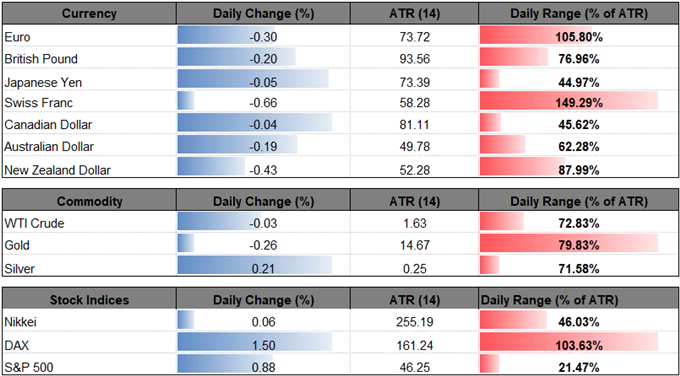Image resolution: width=680 pixels, height=376 pixels.
Task: Click Japanese Yen daily range 44.97%
Action: pyautogui.click(x=578, y=81)
